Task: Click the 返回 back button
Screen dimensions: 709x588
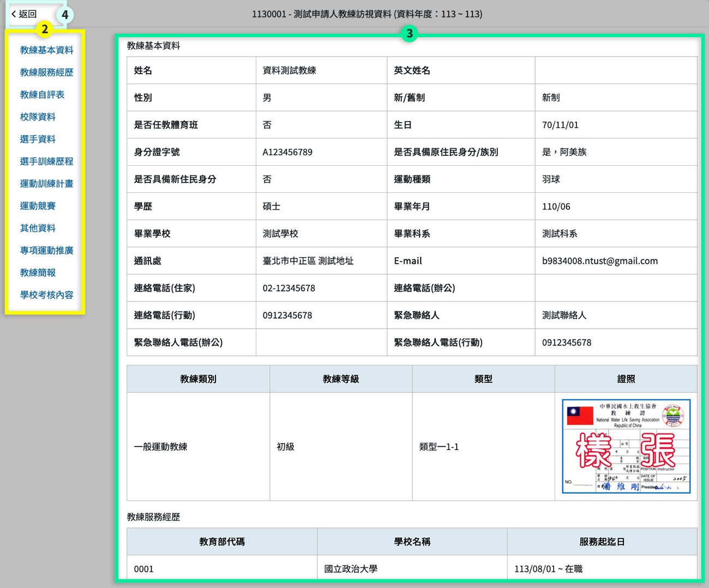Action: (x=25, y=14)
